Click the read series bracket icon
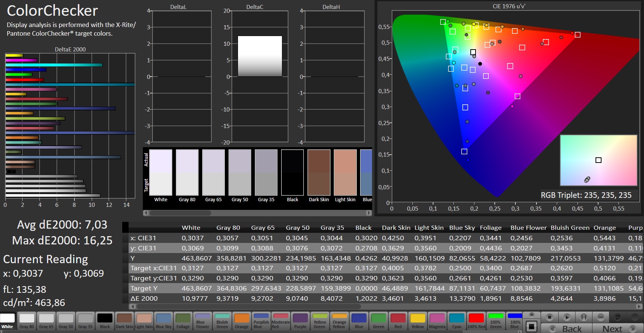 click(x=584, y=317)
